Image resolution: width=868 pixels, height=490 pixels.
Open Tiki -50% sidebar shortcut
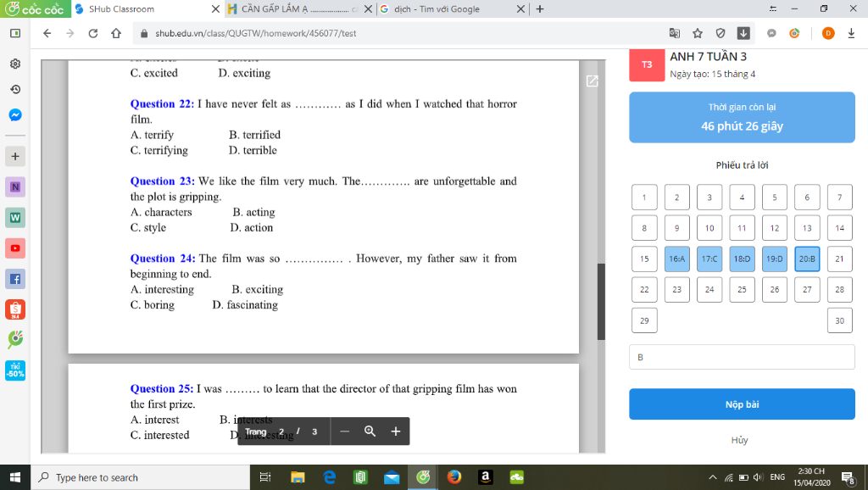click(15, 370)
